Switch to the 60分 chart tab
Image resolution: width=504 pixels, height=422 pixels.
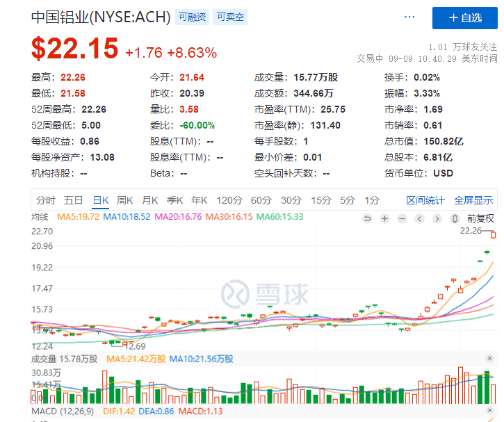click(261, 200)
